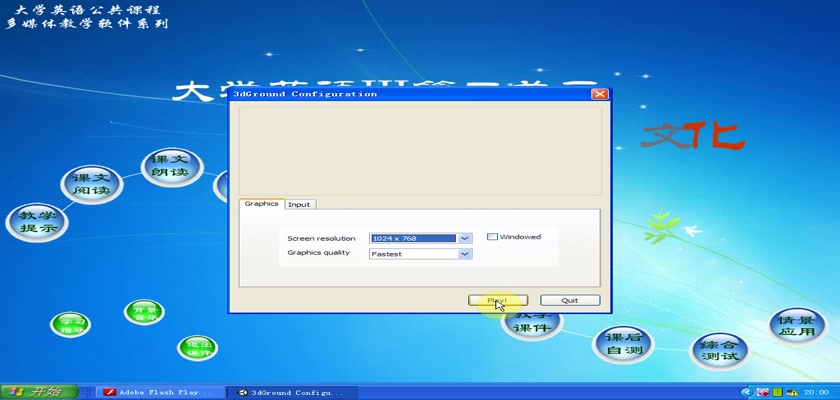This screenshot has height=400, width=840.
Task: Close the 3dGround Configuration dialog
Action: pos(599,94)
